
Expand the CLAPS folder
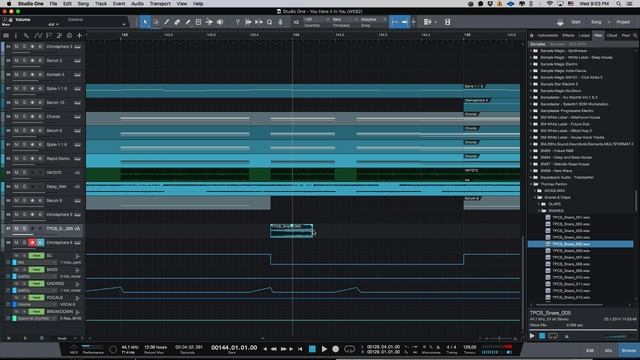pyautogui.click(x=539, y=204)
